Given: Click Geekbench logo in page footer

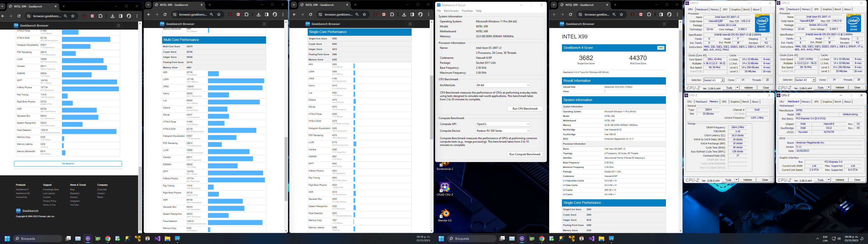Looking at the screenshot, I should click(27, 211).
